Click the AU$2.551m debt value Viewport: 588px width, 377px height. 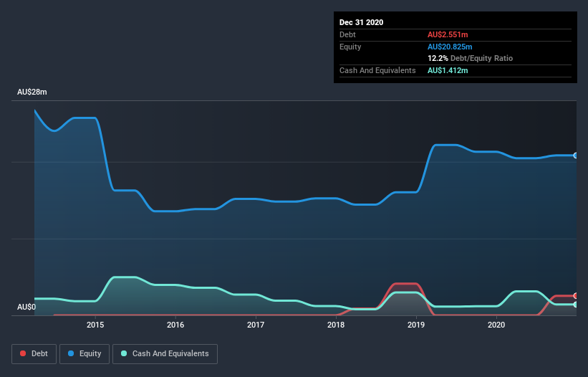(448, 34)
